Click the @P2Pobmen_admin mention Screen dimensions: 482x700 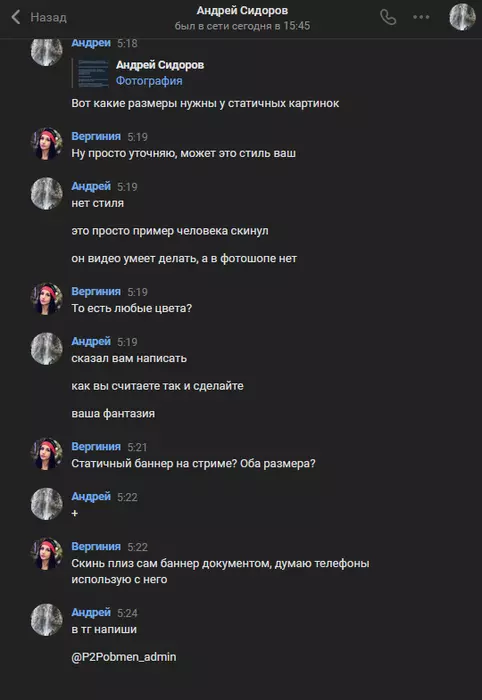(x=124, y=657)
